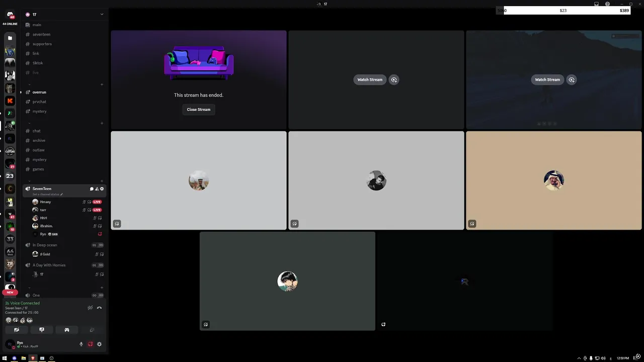Image resolution: width=644 pixels, height=362 pixels.
Task: Join the One voice channel
Action: (x=65, y=295)
